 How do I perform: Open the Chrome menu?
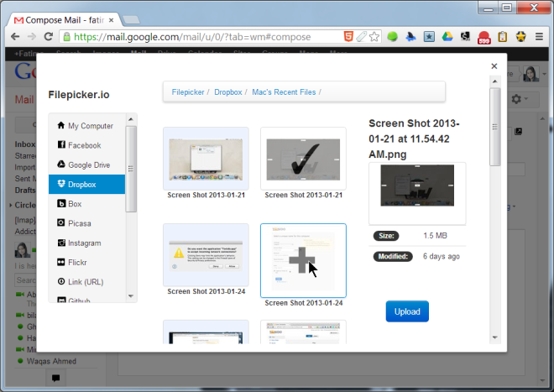539,36
